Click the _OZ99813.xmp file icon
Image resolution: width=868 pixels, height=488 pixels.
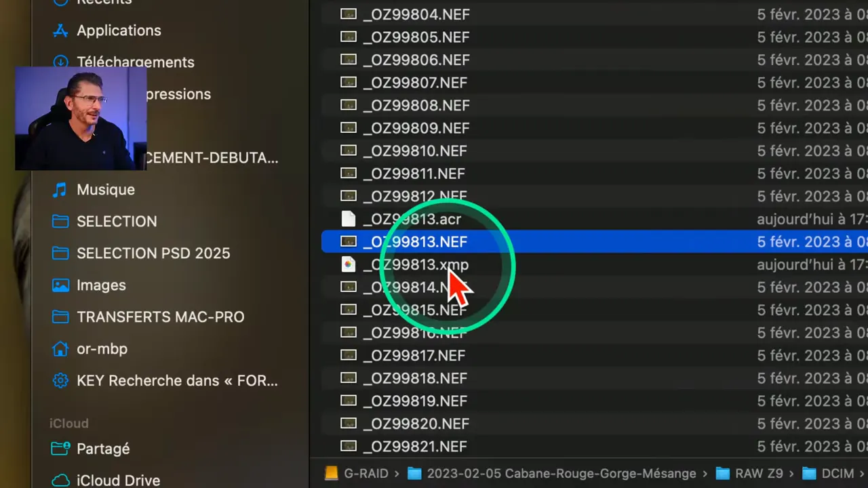tap(348, 264)
